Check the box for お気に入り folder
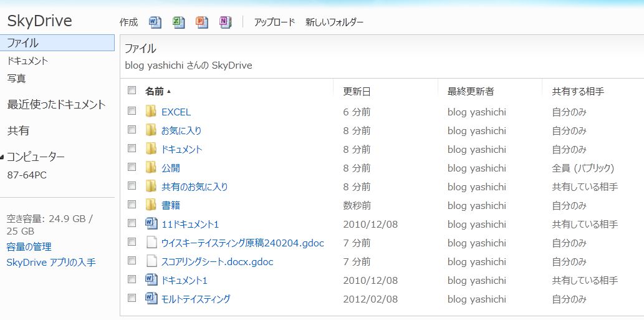The width and height of the screenshot is (644, 320). click(132, 130)
